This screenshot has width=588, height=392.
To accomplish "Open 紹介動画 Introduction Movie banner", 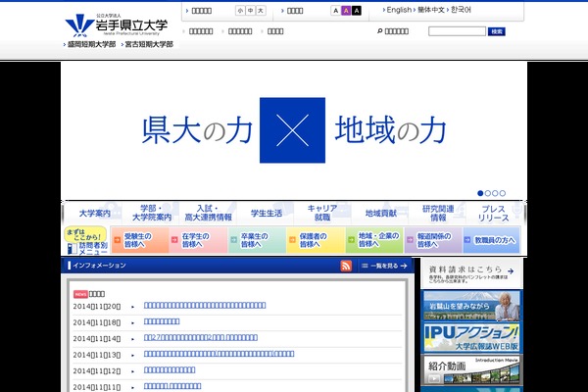I will (471, 369).
